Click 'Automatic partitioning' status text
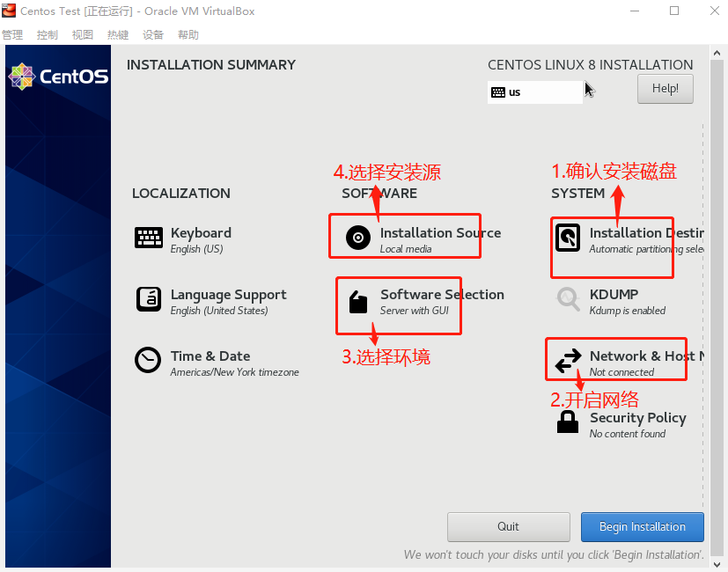The width and height of the screenshot is (728, 572). pos(647,249)
